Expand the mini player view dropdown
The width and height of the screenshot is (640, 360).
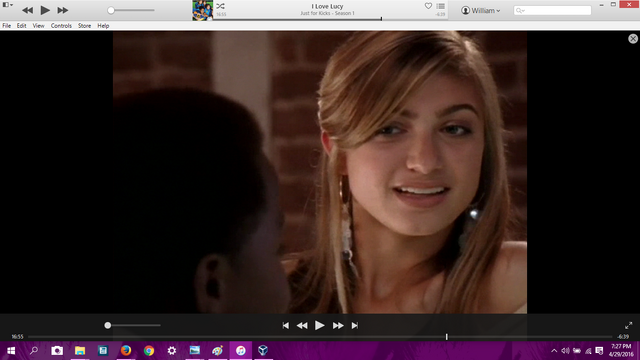(x=8, y=5)
